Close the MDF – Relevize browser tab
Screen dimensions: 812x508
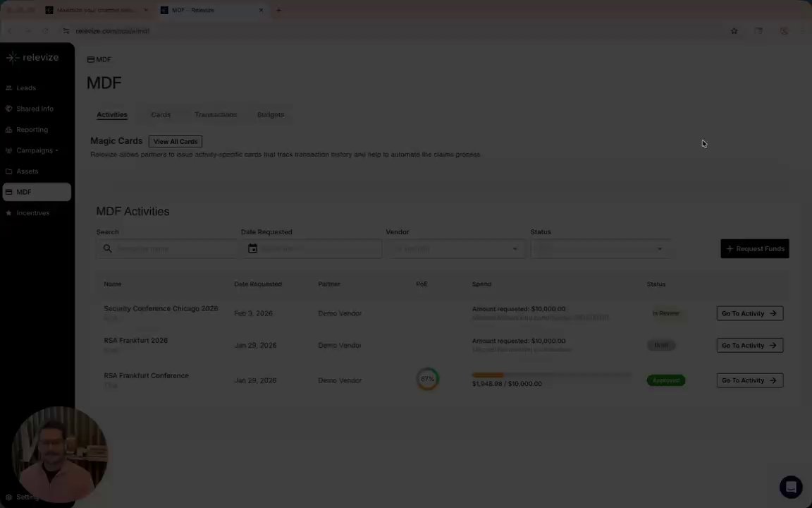pyautogui.click(x=261, y=11)
